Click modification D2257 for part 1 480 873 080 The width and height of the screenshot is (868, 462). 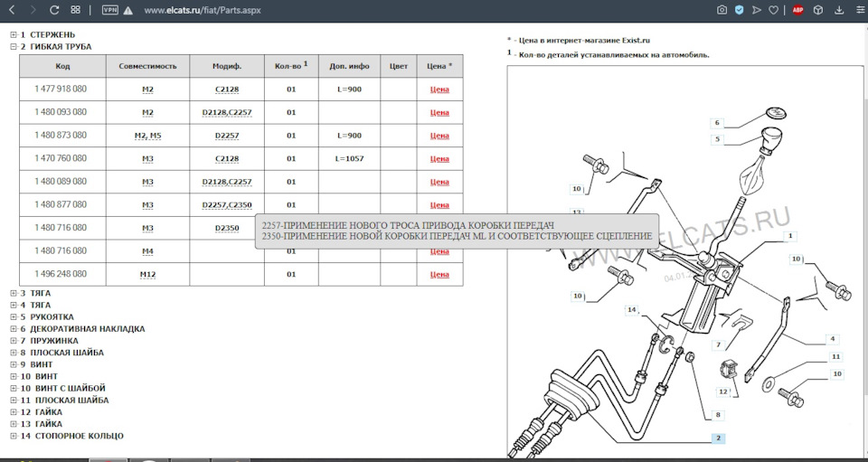tap(227, 137)
